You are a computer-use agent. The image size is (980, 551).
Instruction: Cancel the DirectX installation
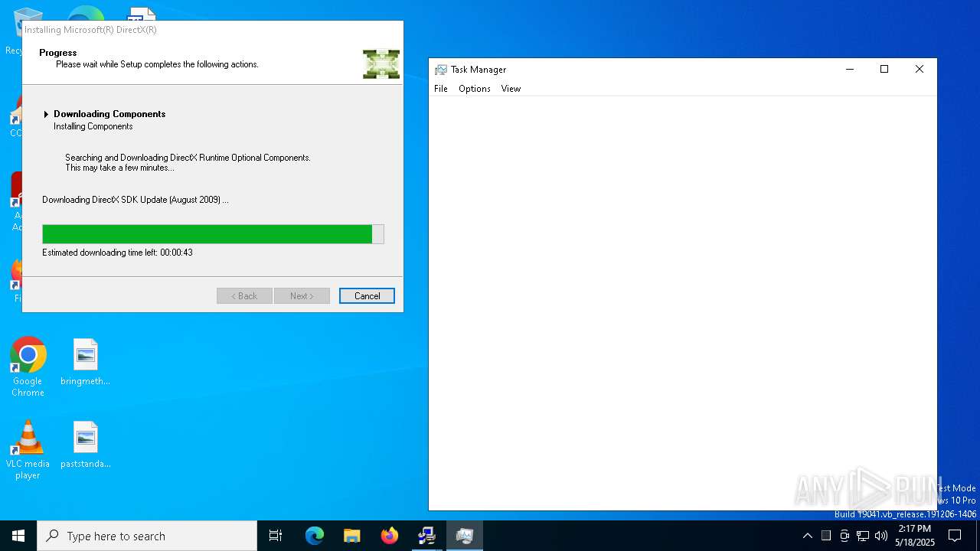367,296
